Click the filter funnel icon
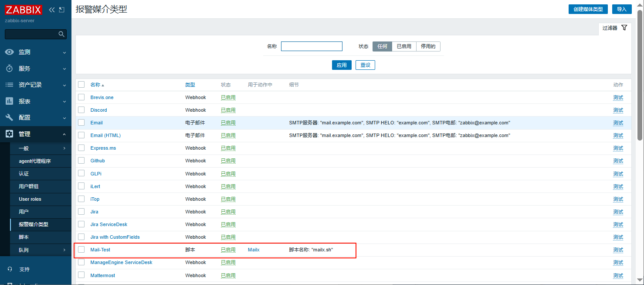Image resolution: width=644 pixels, height=285 pixels. pyautogui.click(x=624, y=27)
